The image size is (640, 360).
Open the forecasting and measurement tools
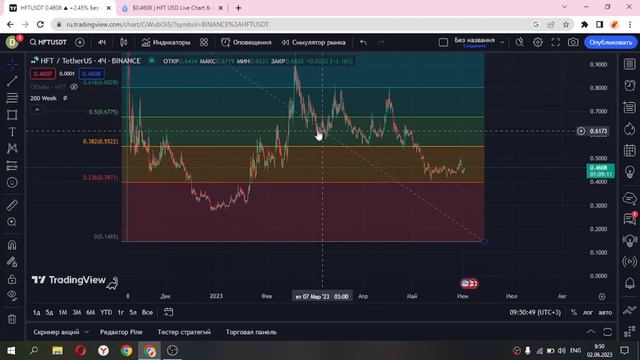point(12,165)
